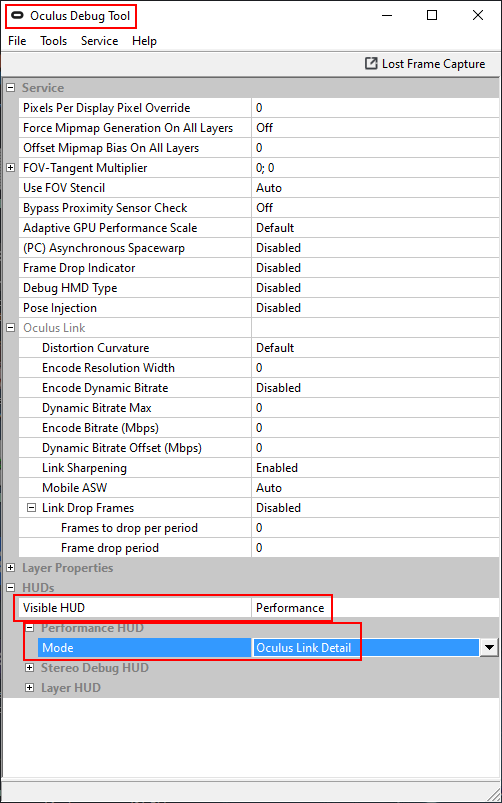Select the Pose Injection label
This screenshot has height=803, width=502.
[x=60, y=308]
